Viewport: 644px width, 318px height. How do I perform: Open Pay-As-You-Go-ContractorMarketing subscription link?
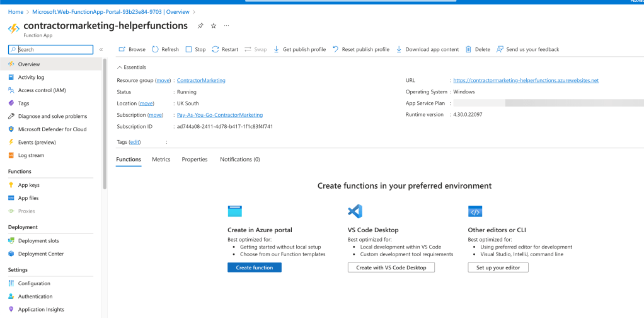[x=220, y=115]
